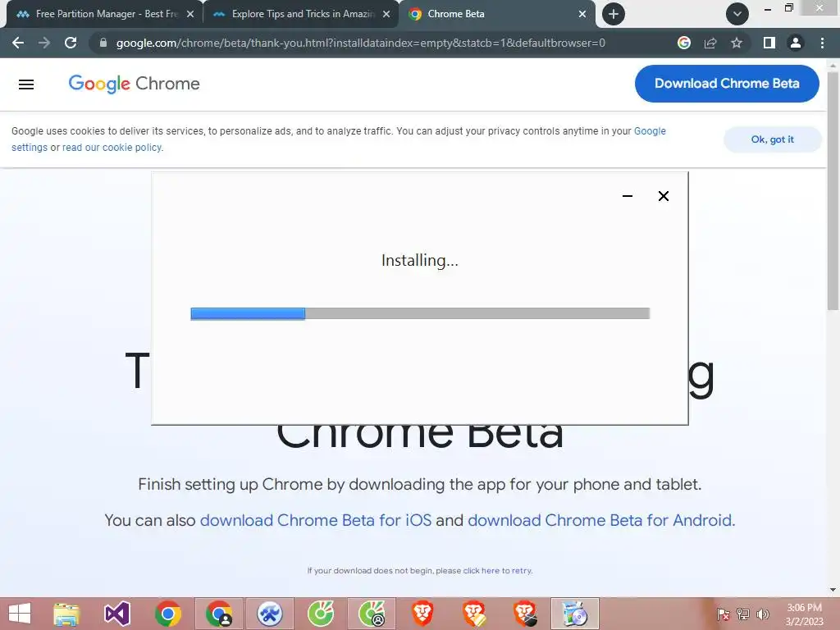
Task: Open the volume control in the tray
Action: [763, 614]
